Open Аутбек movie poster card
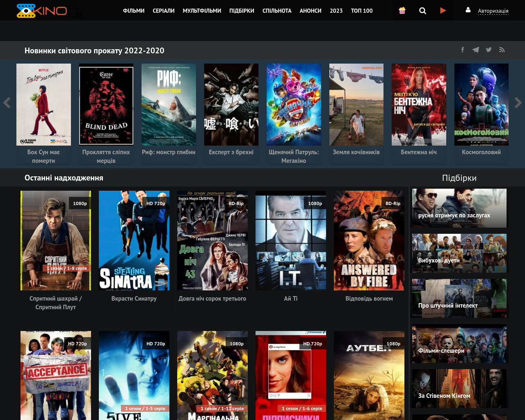Screen dimensions: 525x420 [369, 375]
